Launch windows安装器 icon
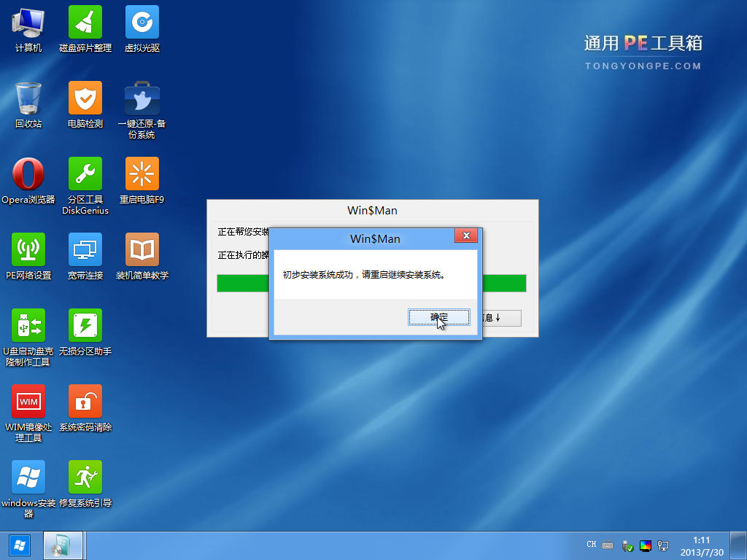 [28, 489]
